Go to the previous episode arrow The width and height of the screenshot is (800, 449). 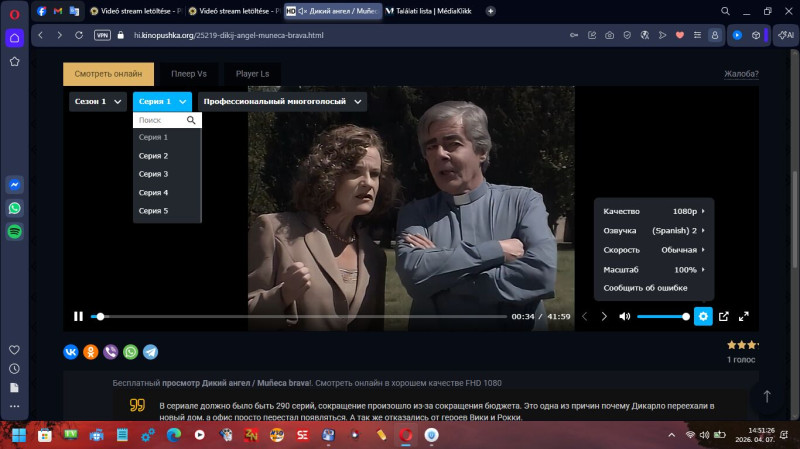click(x=585, y=316)
